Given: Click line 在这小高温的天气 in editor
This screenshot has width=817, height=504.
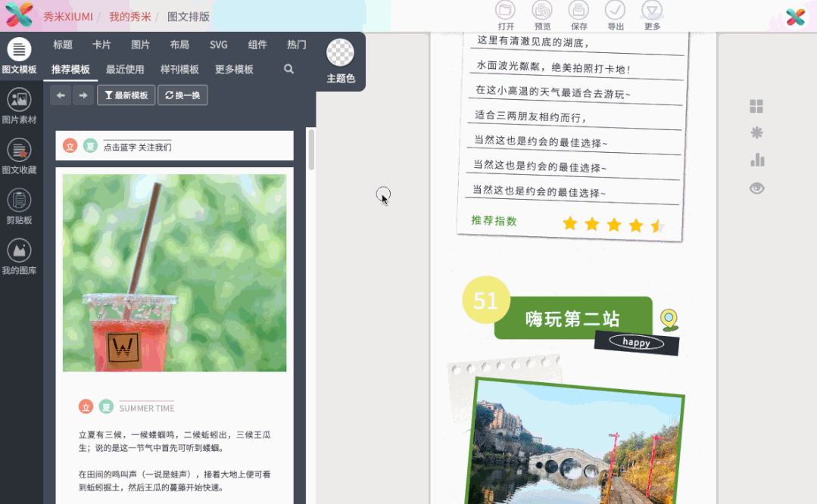Looking at the screenshot, I should click(553, 92).
